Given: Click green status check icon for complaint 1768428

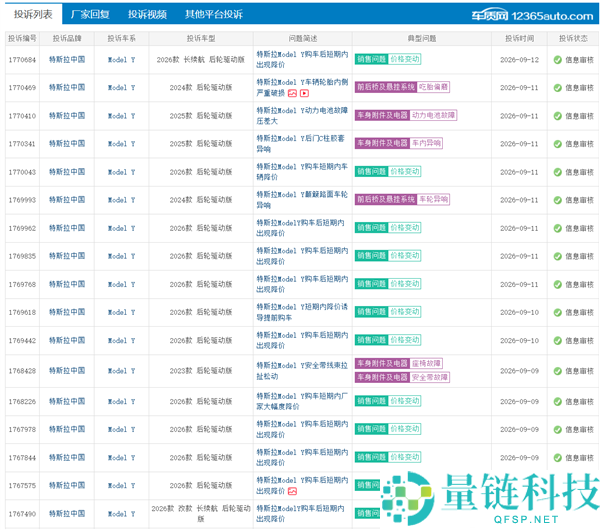Looking at the screenshot, I should coord(558,371).
